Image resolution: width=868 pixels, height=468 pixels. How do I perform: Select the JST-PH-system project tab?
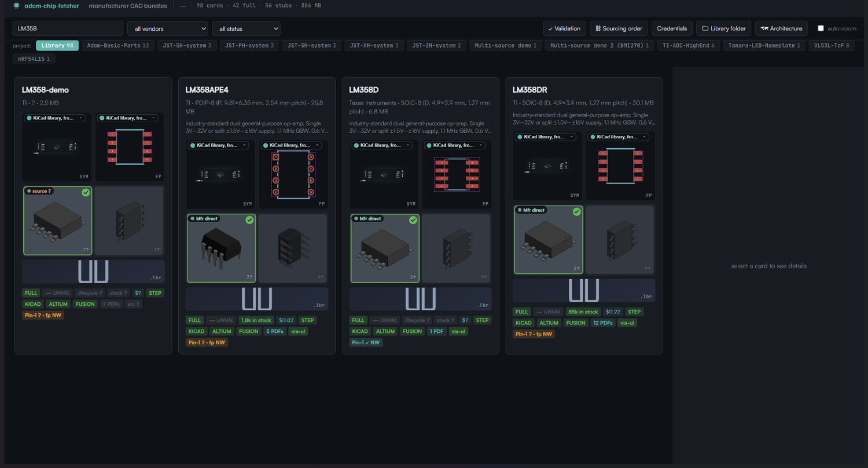tap(249, 45)
